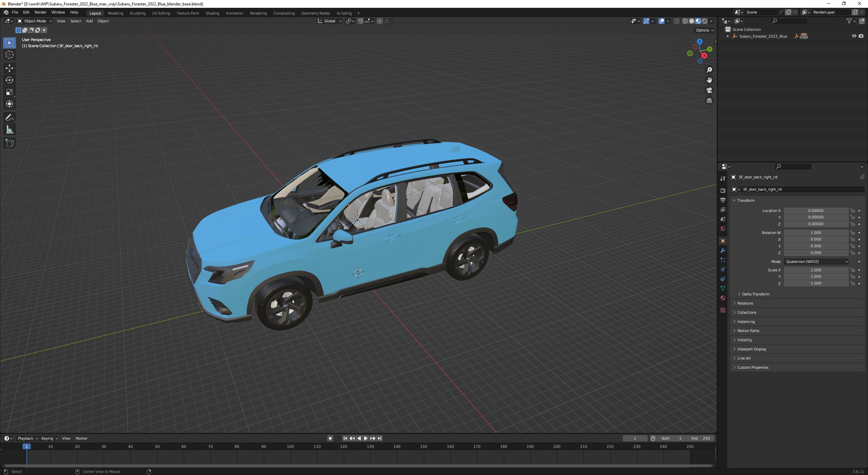Select the Move tool
This screenshot has height=475, width=868.
coord(9,68)
